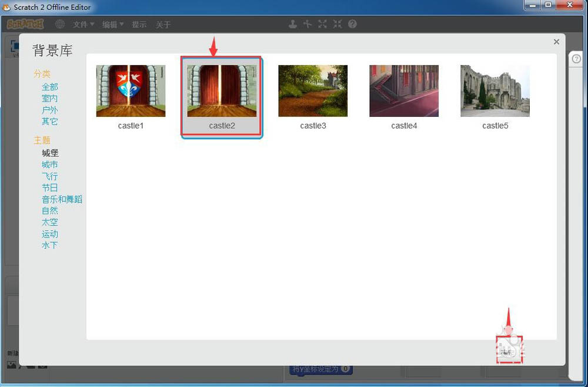This screenshot has width=588, height=387.
Task: Select the 城市 theme
Action: [50, 165]
